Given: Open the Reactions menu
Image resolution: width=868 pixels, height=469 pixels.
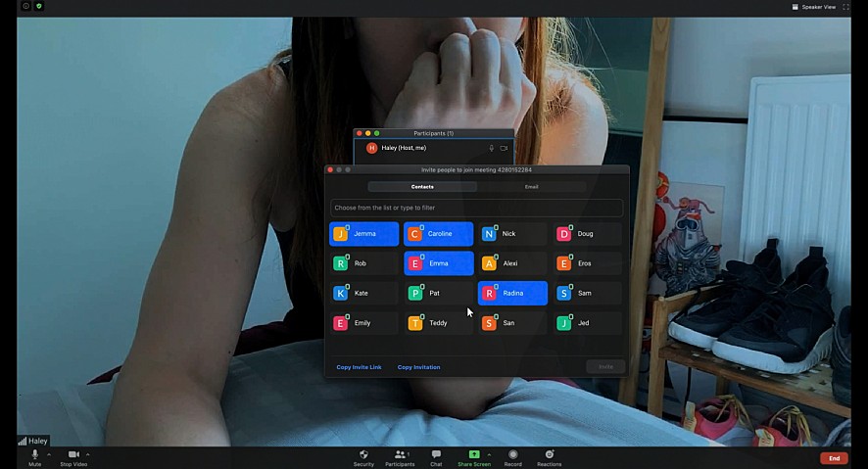Looking at the screenshot, I should (x=549, y=455).
